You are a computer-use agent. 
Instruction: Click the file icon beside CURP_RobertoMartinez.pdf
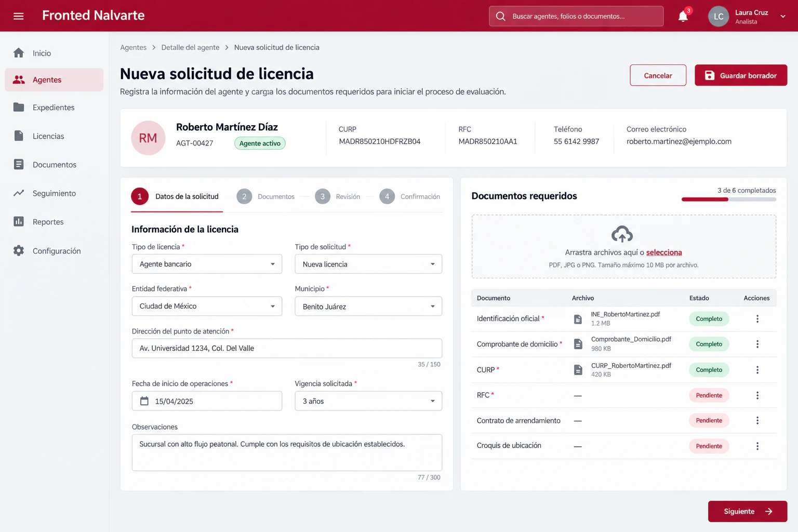coord(578,370)
